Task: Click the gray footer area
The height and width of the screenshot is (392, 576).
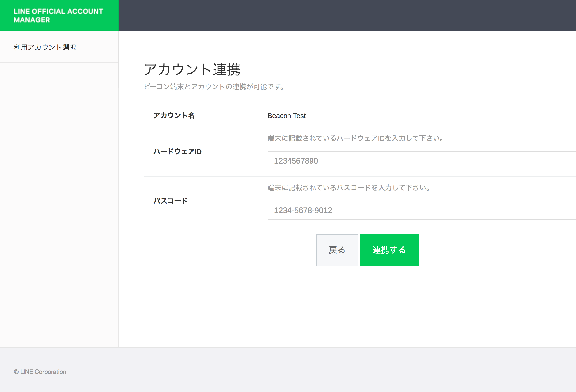Action: (297, 369)
